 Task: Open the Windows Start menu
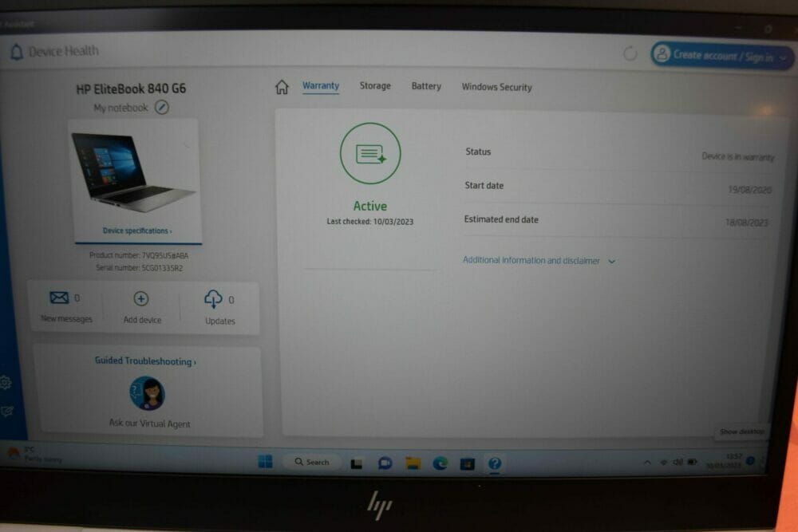(265, 461)
